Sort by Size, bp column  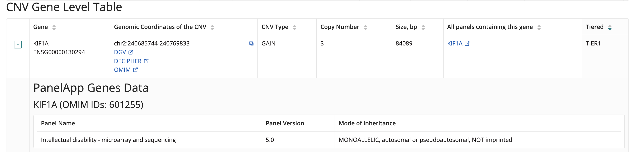coord(423,27)
